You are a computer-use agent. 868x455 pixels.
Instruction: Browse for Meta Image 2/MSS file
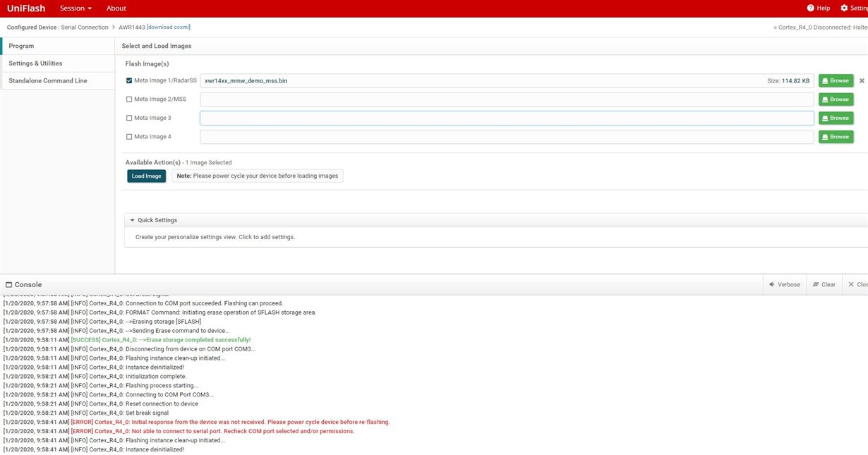point(836,99)
